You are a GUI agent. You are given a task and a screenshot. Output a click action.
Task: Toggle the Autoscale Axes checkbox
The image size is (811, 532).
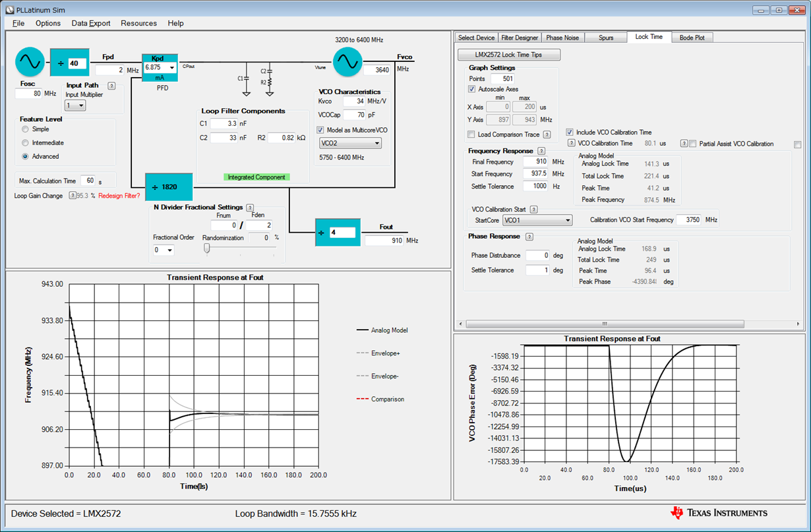click(x=471, y=89)
